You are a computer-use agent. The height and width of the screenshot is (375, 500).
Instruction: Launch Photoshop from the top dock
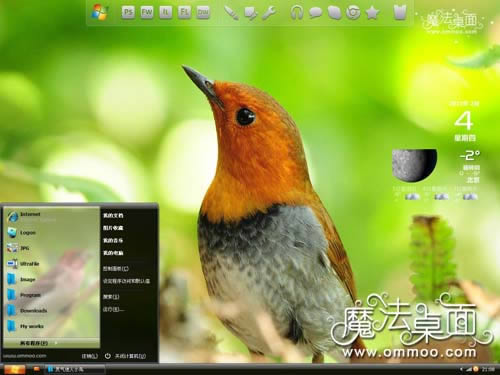pyautogui.click(x=128, y=13)
